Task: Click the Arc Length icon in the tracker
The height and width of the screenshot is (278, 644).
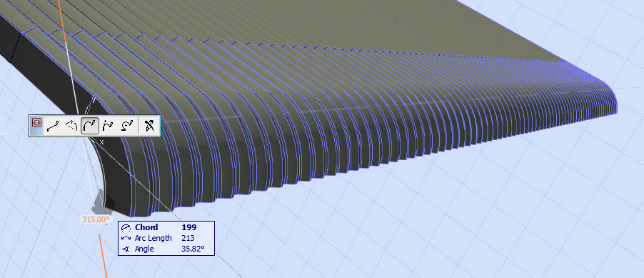Action: click(126, 238)
